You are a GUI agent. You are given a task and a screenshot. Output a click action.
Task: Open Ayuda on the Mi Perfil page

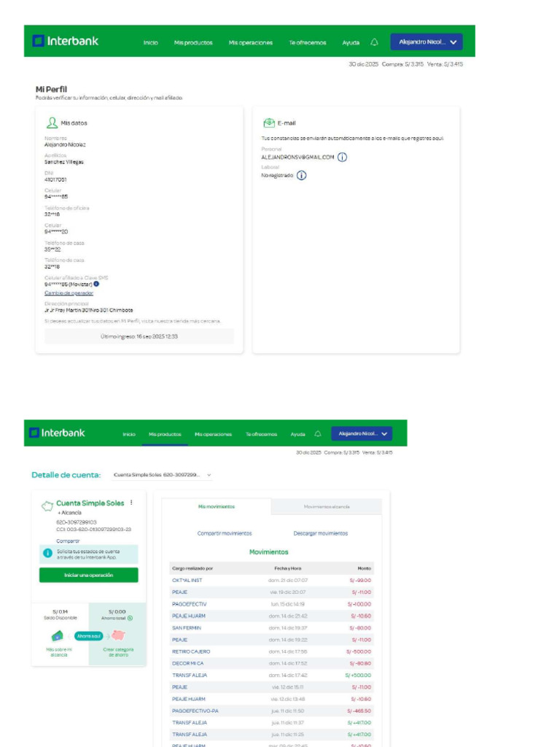click(351, 43)
